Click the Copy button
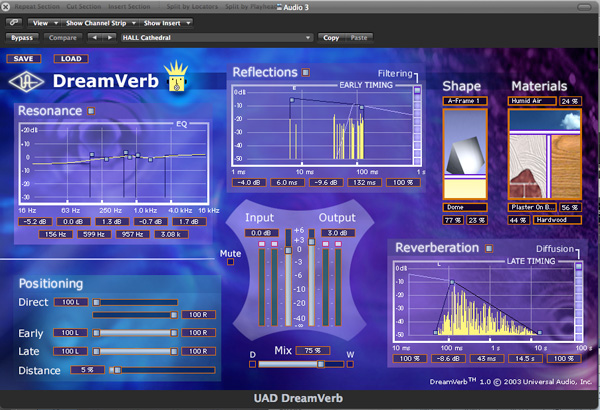This screenshot has height=410, width=600. tap(331, 38)
